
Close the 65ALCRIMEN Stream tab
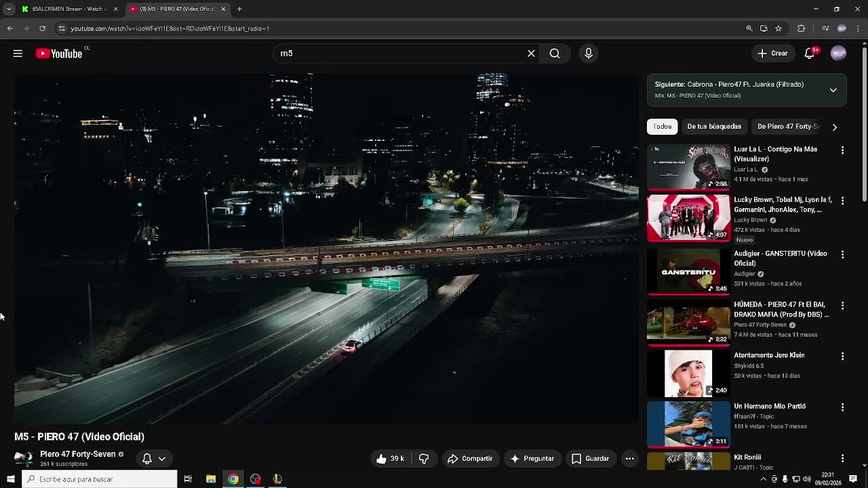115,9
